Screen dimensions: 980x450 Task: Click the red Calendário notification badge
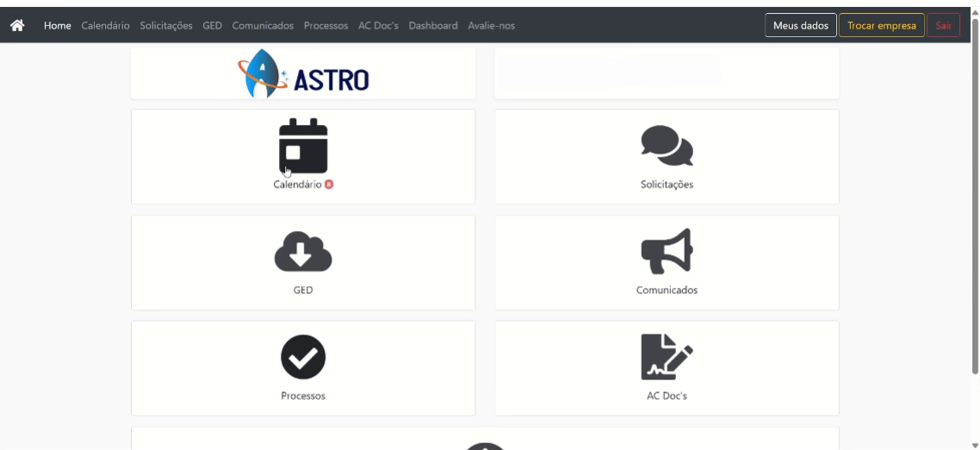point(329,184)
